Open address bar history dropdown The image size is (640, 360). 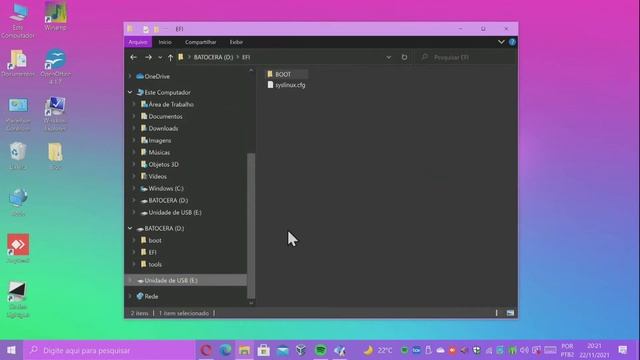point(389,57)
